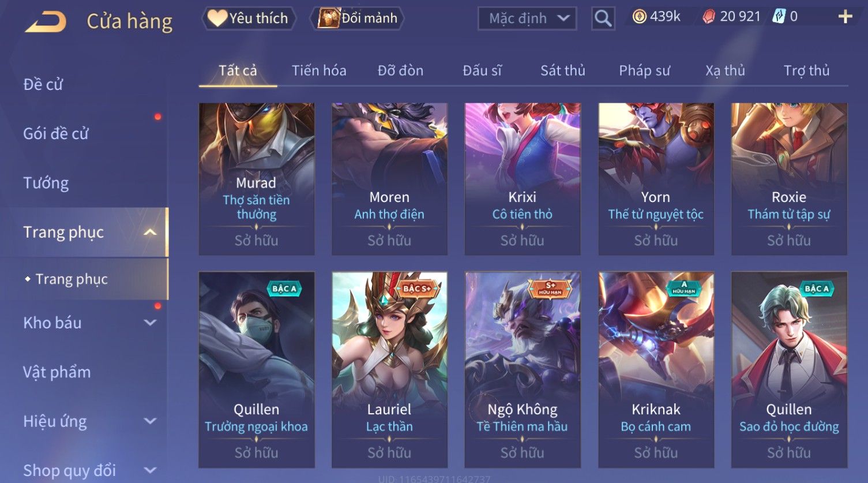Switch to the Sát thủ tab
The width and height of the screenshot is (868, 483).
pos(562,70)
